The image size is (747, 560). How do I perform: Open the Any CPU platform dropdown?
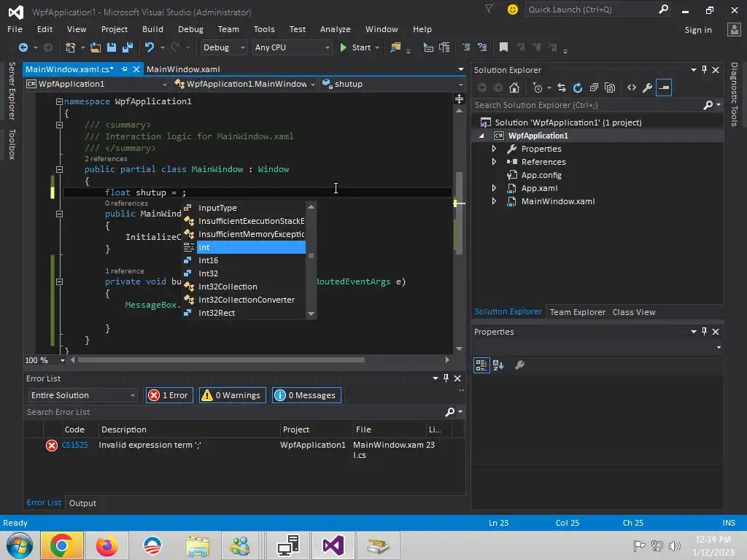(x=292, y=47)
